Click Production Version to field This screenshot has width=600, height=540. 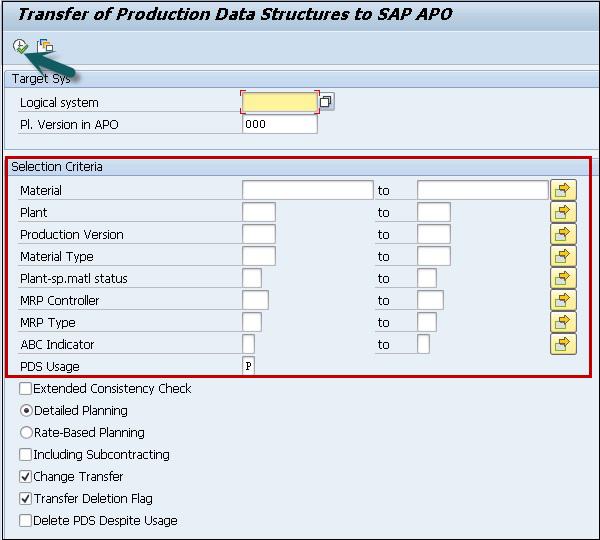pyautogui.click(x=434, y=234)
